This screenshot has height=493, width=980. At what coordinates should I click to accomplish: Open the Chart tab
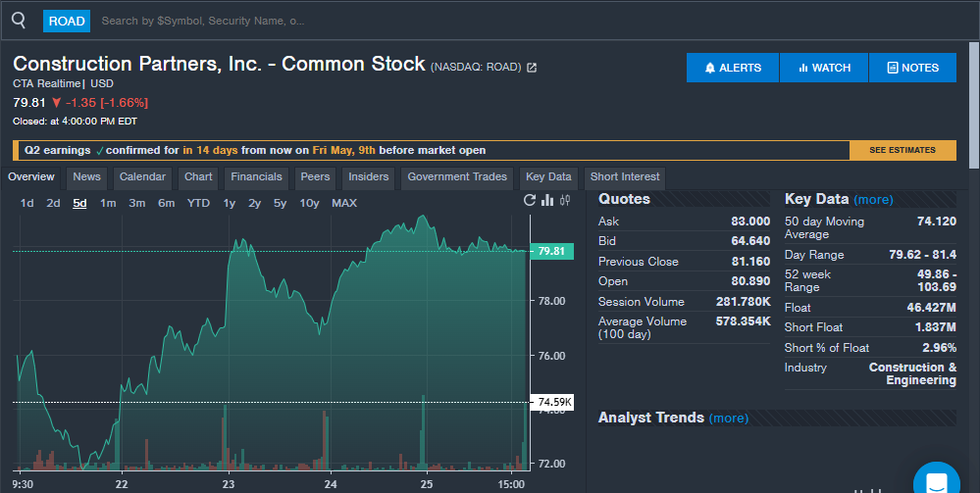tap(198, 176)
